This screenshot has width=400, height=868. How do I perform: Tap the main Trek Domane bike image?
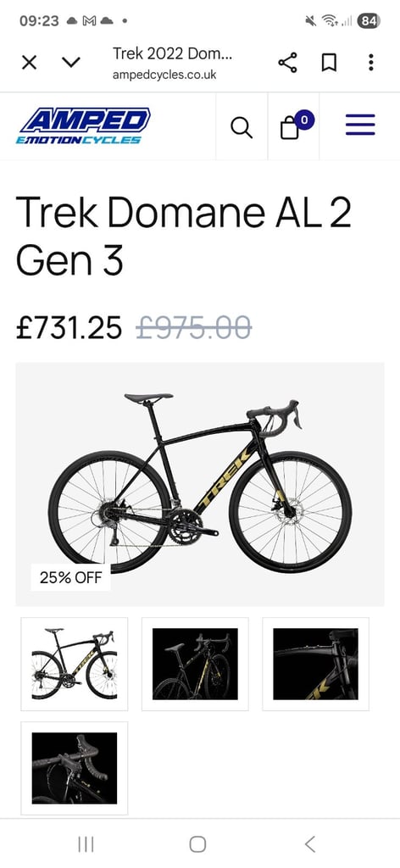200,484
